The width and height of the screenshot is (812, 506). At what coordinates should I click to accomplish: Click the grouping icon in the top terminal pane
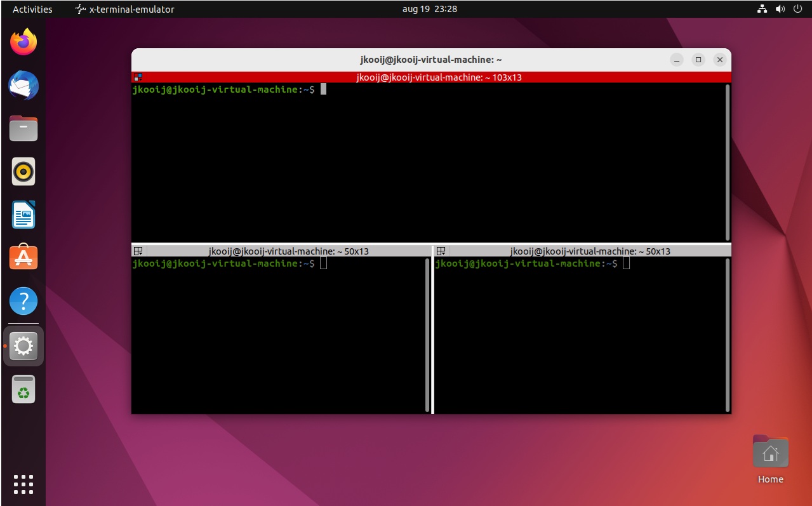pos(138,77)
